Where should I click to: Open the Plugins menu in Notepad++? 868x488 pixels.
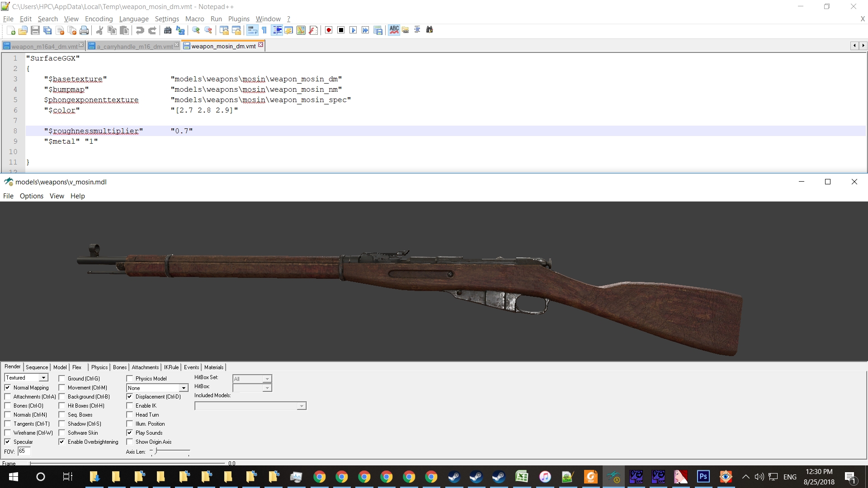point(239,19)
